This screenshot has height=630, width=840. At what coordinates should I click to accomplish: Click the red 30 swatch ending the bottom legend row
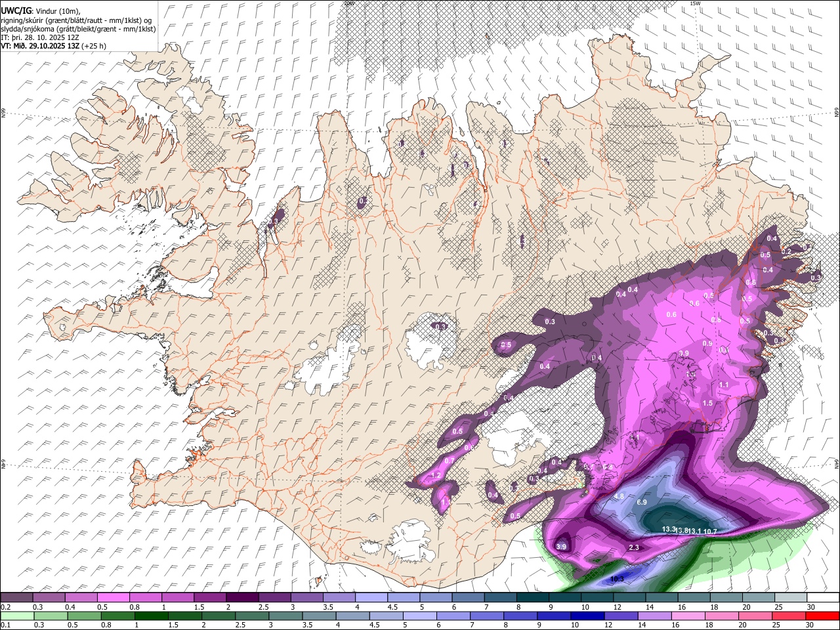coord(822,616)
